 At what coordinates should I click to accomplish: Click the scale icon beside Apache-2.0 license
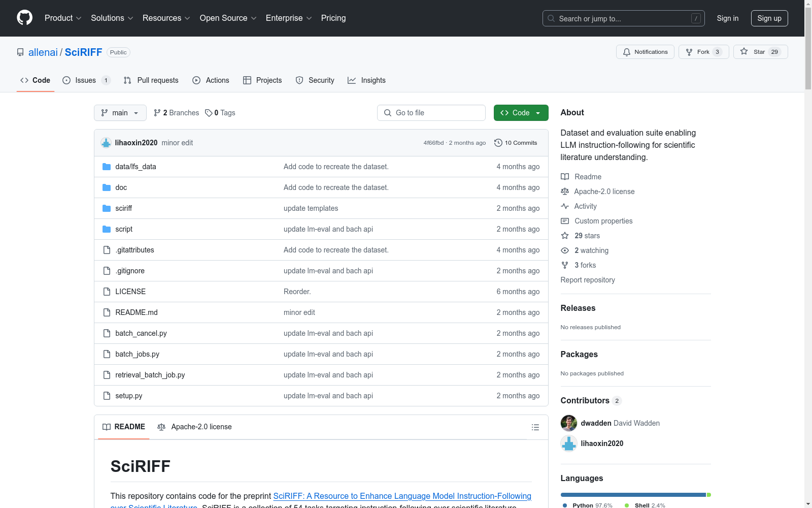tap(565, 192)
